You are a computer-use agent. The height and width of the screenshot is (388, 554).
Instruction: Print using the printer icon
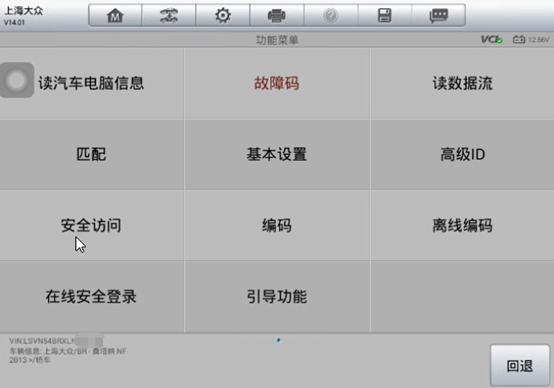277,16
